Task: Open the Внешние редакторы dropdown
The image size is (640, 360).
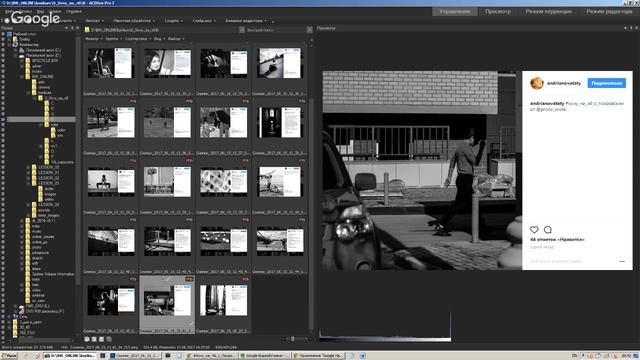Action: pos(246,20)
